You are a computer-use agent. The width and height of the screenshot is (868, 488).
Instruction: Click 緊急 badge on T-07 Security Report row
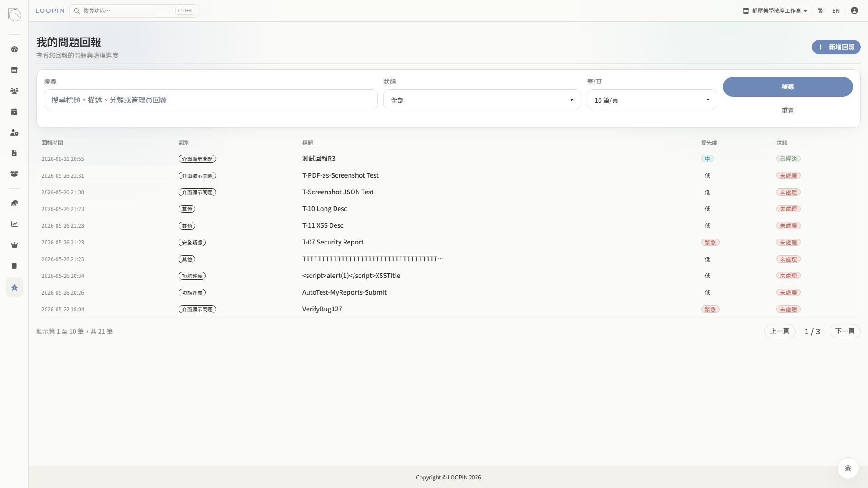[710, 243]
